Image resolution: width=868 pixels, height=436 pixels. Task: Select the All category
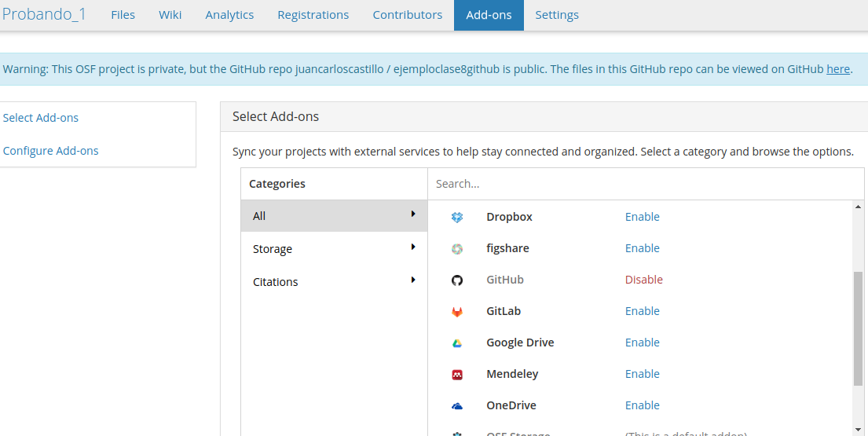tap(334, 216)
